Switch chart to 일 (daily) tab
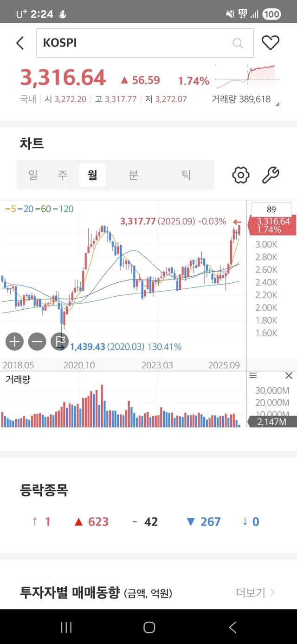 33,175
